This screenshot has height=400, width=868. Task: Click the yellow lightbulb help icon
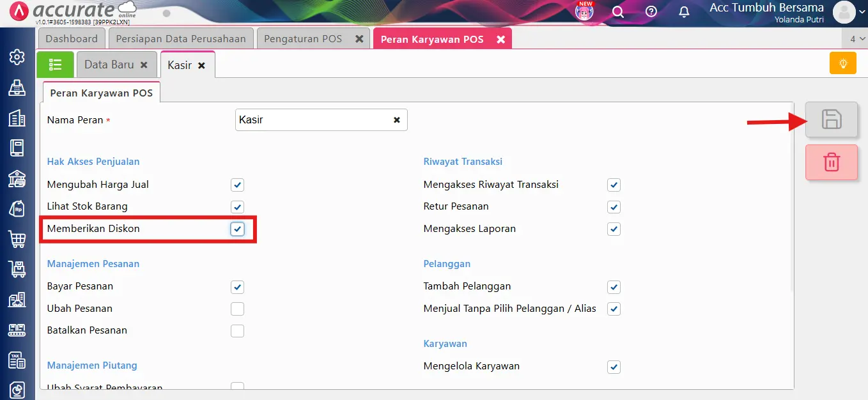pos(842,63)
